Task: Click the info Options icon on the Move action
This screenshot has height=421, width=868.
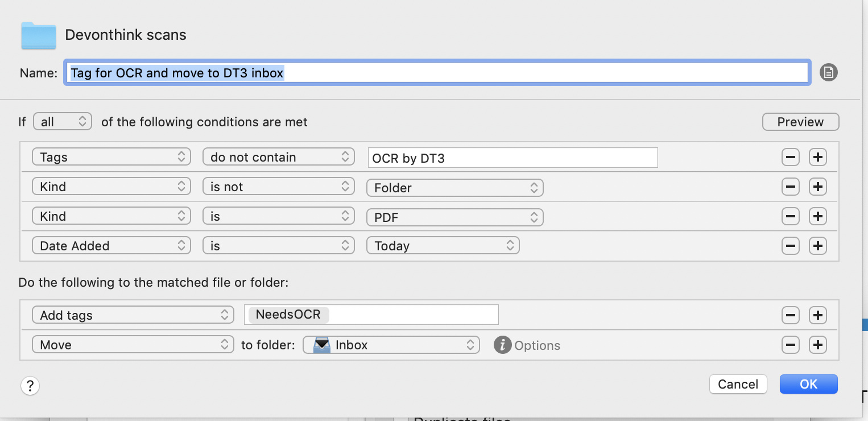Action: (502, 345)
